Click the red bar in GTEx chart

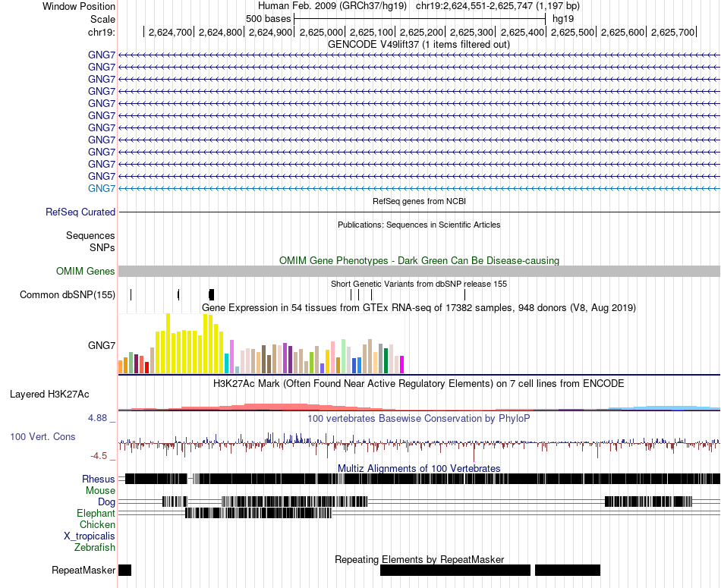(146, 368)
